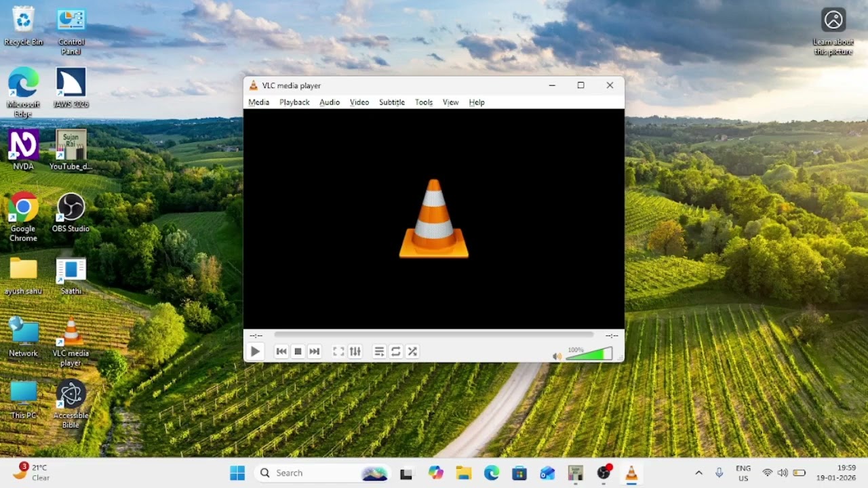The width and height of the screenshot is (868, 488).
Task: Open network Wi-Fi quick settings
Action: tap(768, 473)
